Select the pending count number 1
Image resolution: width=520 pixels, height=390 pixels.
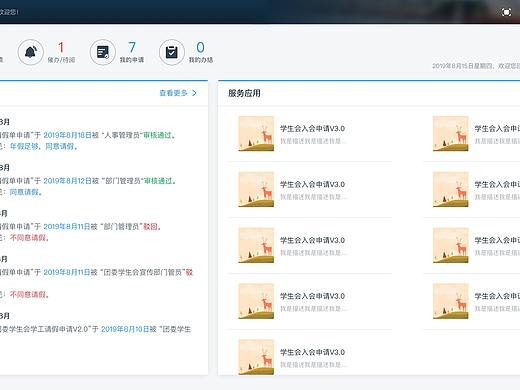pyautogui.click(x=61, y=48)
